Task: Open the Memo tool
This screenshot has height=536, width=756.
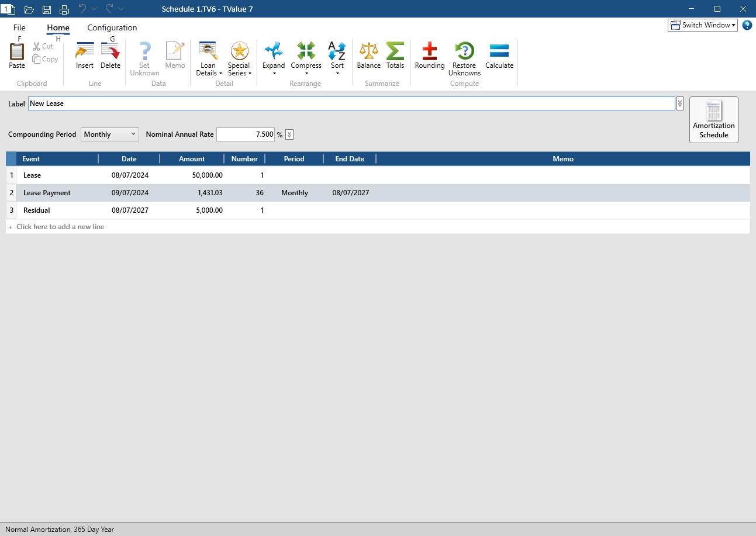Action: [175, 56]
